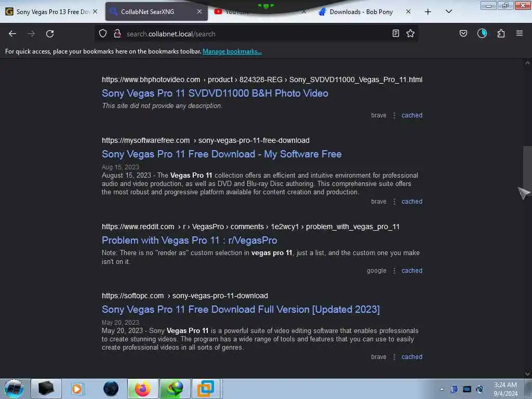Open the clock showing 3:24 AM
Image resolution: width=532 pixels, height=399 pixels.
[x=506, y=389]
